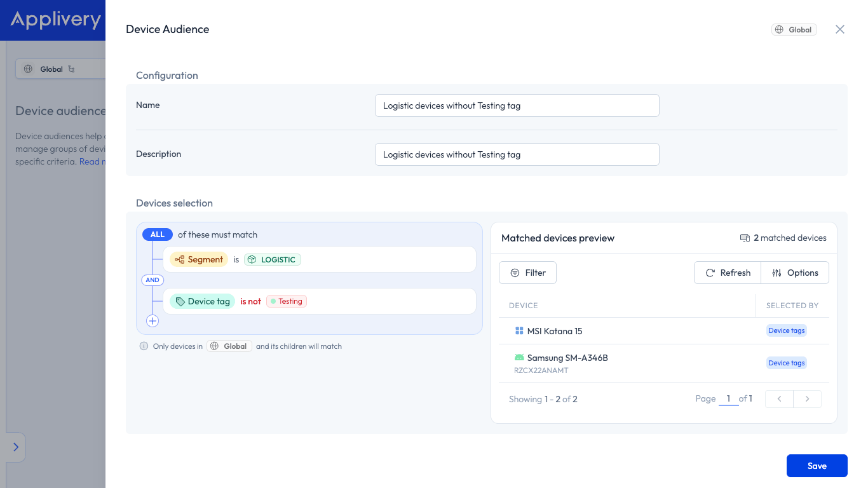Screen dimensions: 868x488
Task: Click the info icon below rules
Action: [144, 346]
